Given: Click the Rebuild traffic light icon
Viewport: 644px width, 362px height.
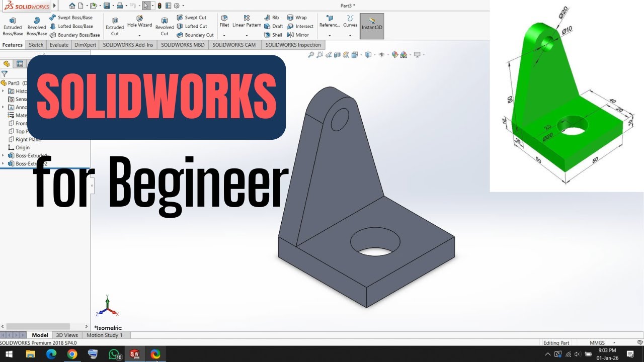Looking at the screenshot, I should click(159, 6).
